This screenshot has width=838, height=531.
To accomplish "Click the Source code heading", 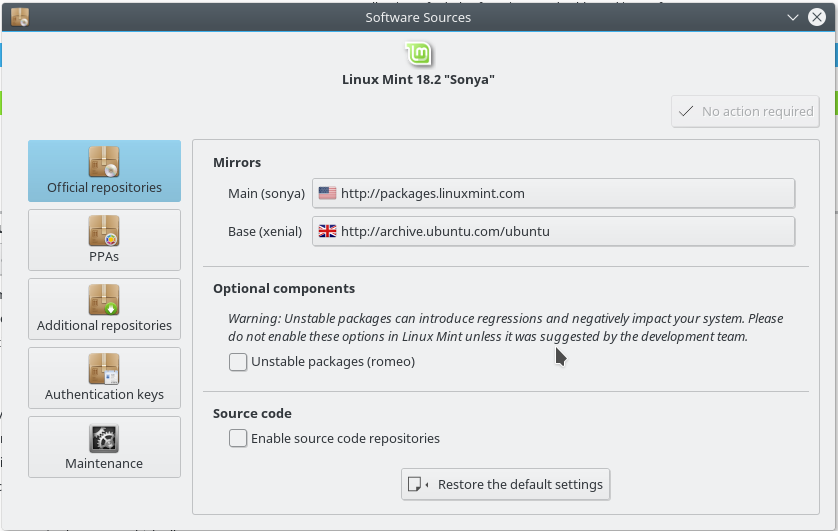I will click(x=252, y=413).
